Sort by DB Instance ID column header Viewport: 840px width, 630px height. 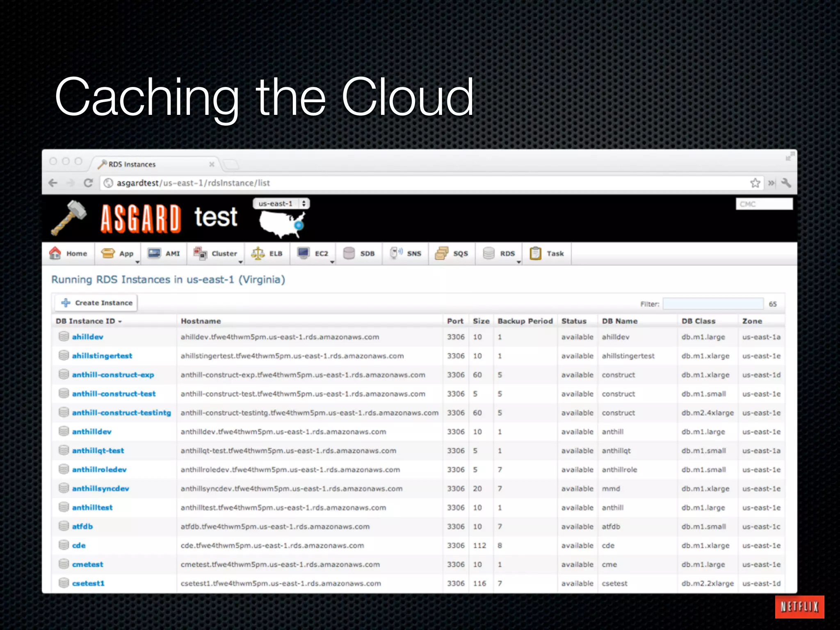[x=89, y=321]
